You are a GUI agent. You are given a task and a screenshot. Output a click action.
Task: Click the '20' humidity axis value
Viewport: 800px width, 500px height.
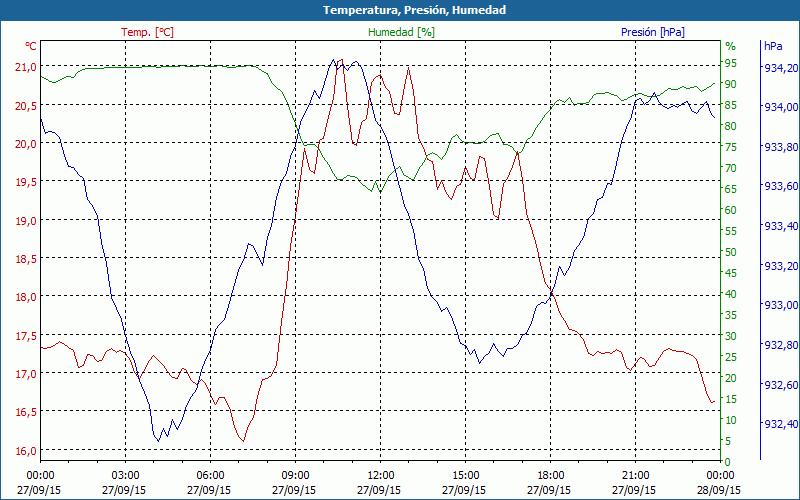[x=731, y=378]
